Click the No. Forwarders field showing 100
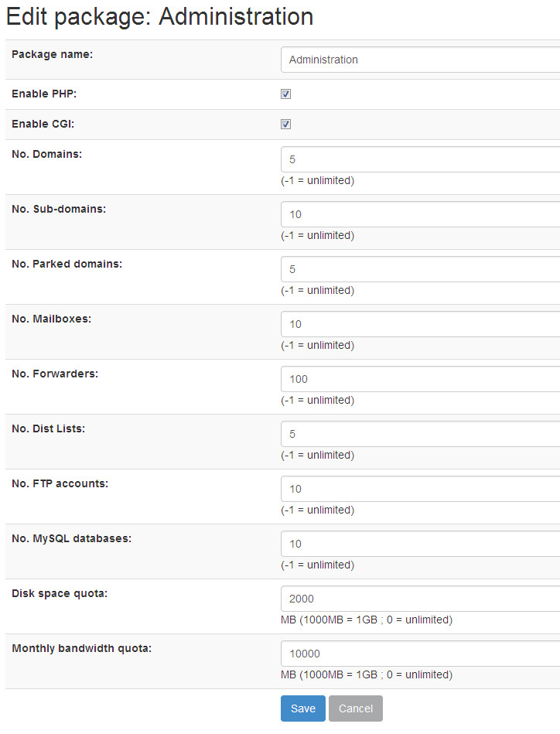The height and width of the screenshot is (734, 560). (421, 379)
